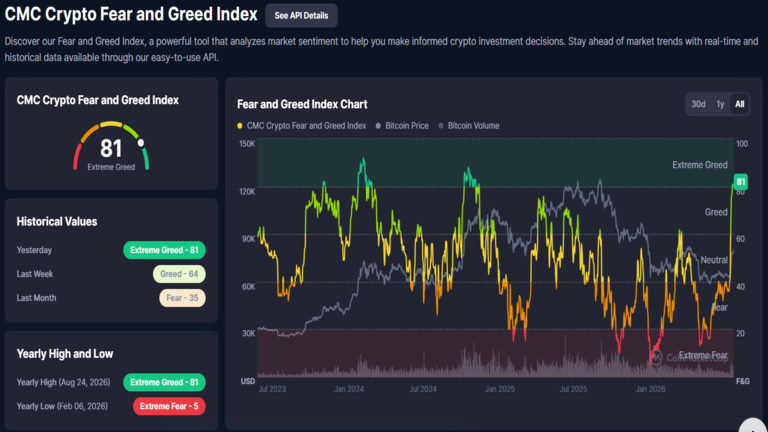
Task: Click the 60K y-axis label
Action: pos(248,287)
